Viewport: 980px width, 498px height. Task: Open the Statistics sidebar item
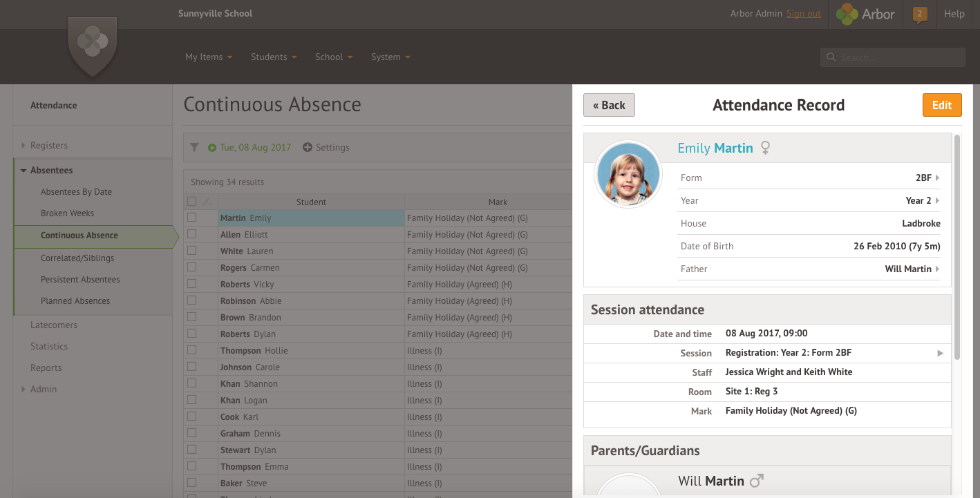pyautogui.click(x=49, y=346)
